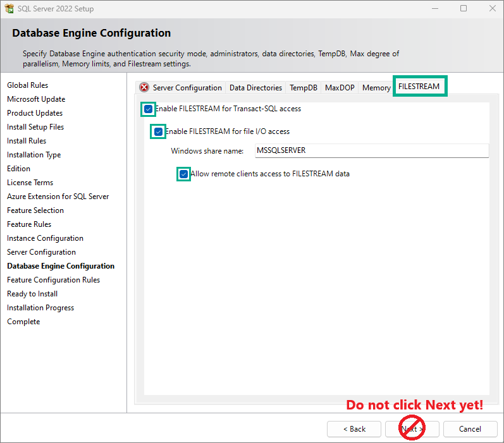This screenshot has width=504, height=443.
Task: Select Microsoft Update step
Action: point(36,99)
